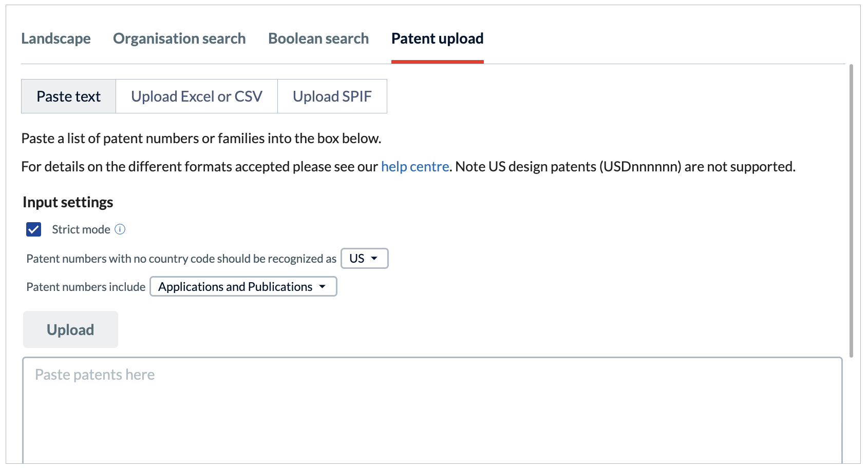Select the Patent upload tab
This screenshot has width=868, height=470.
pyautogui.click(x=438, y=38)
